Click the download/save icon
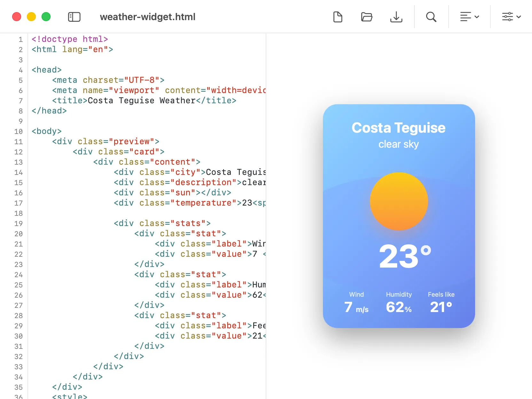This screenshot has width=532, height=399. (x=396, y=17)
